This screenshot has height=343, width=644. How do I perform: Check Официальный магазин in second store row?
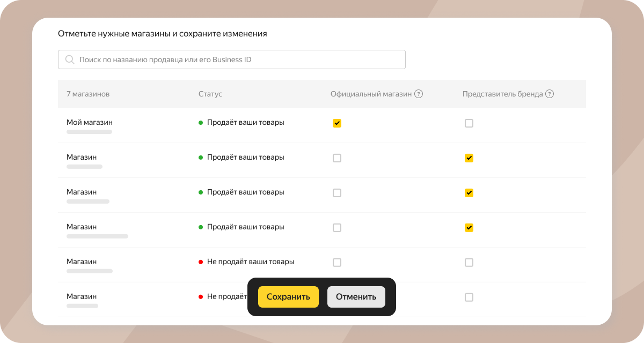[x=337, y=158]
